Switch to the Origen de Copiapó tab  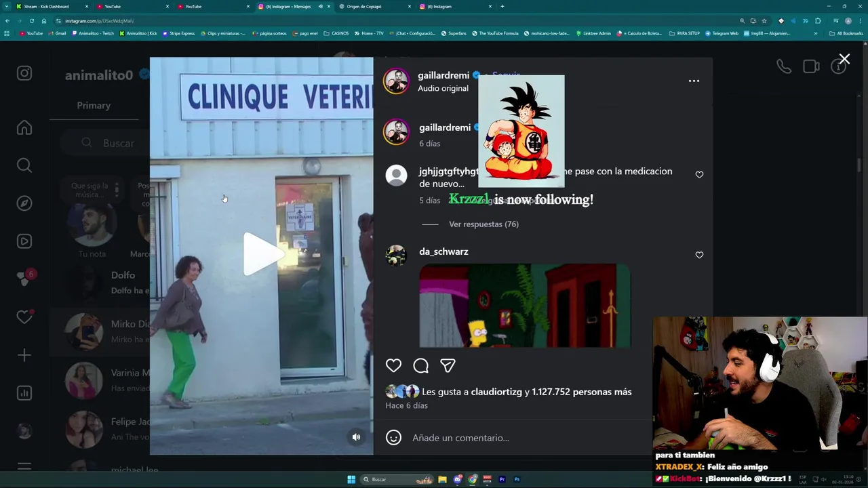coord(374,6)
